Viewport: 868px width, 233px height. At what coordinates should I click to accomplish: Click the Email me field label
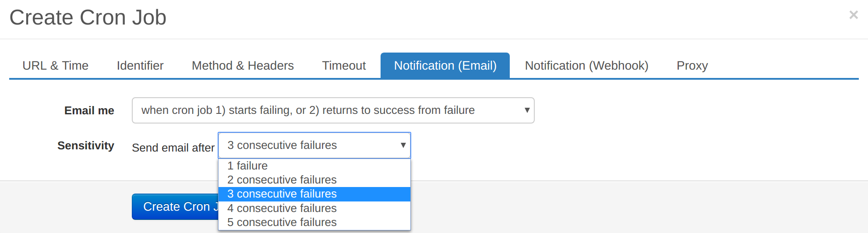click(89, 111)
